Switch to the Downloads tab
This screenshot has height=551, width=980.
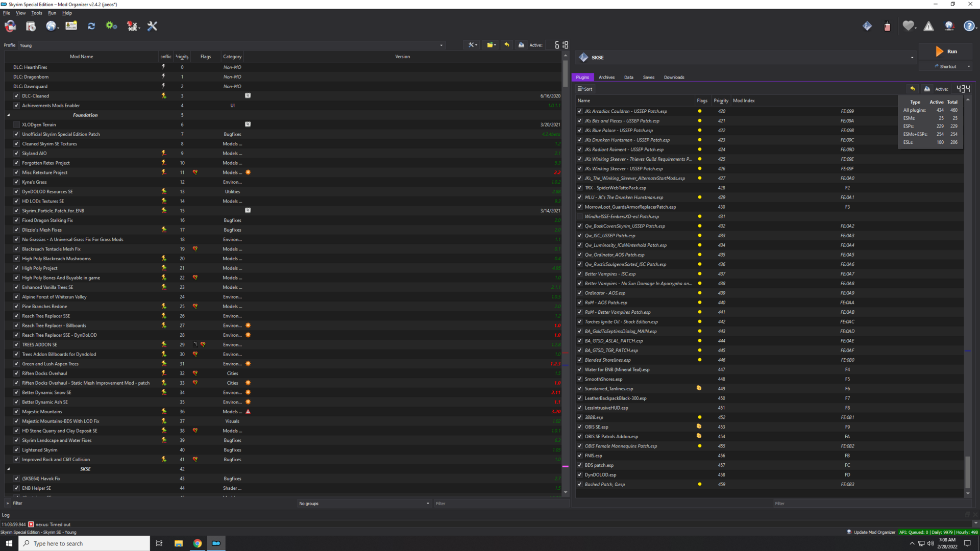(674, 78)
